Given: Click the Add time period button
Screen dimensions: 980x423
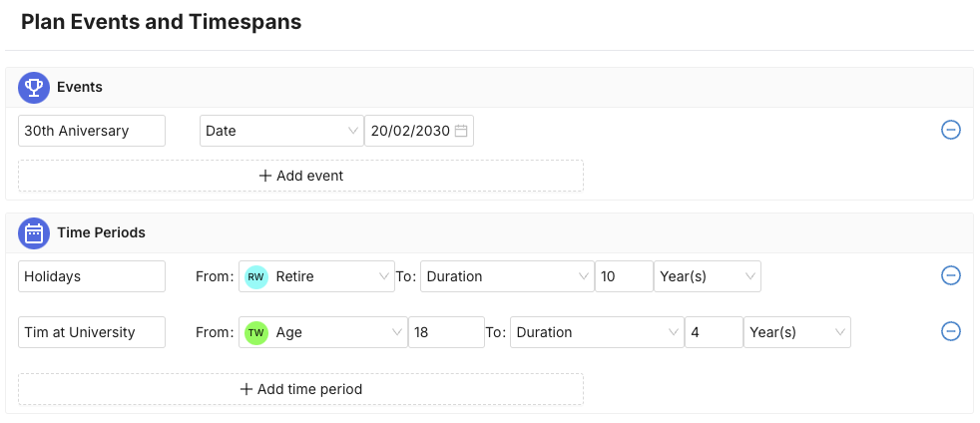Looking at the screenshot, I should [x=300, y=389].
